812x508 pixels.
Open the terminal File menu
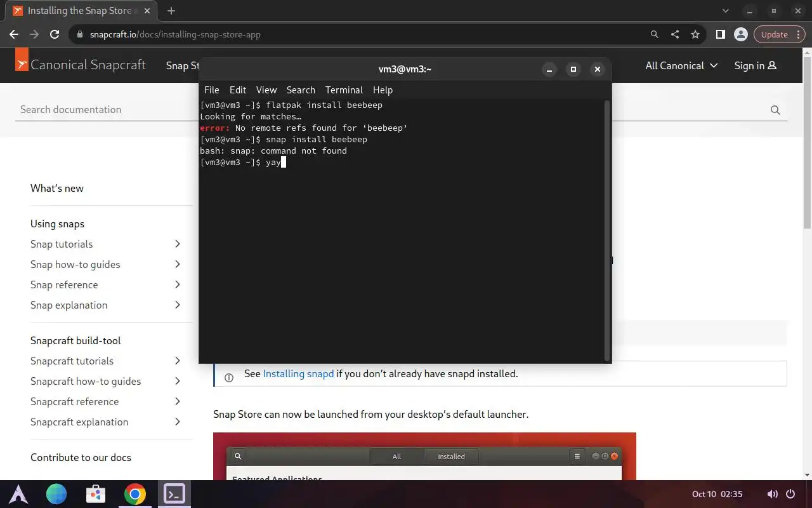point(212,90)
